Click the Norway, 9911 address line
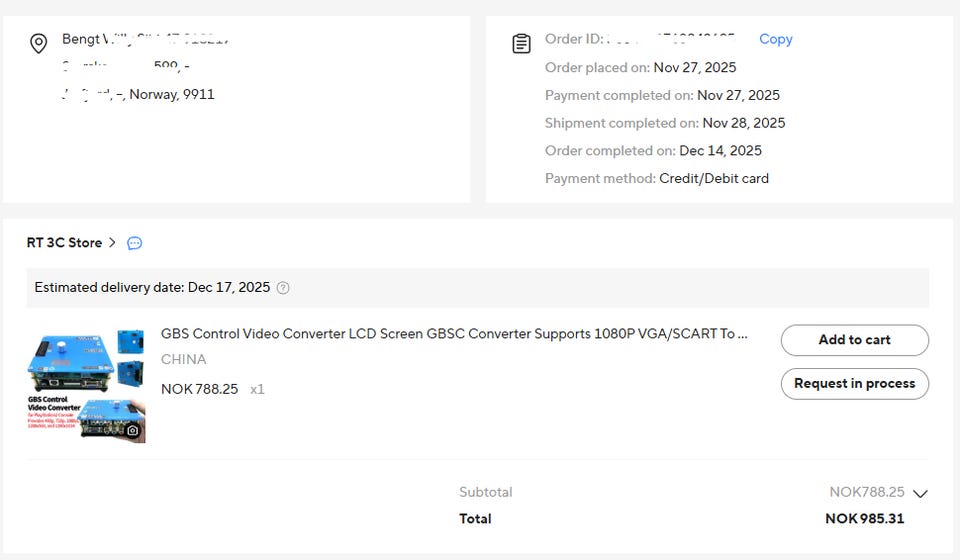 pyautogui.click(x=172, y=94)
